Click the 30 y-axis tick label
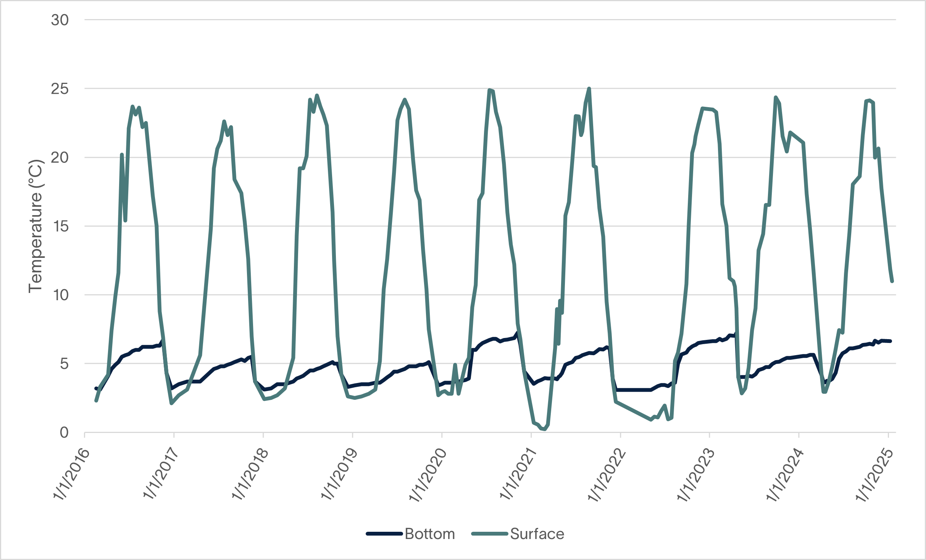The width and height of the screenshot is (926, 560). coord(60,20)
